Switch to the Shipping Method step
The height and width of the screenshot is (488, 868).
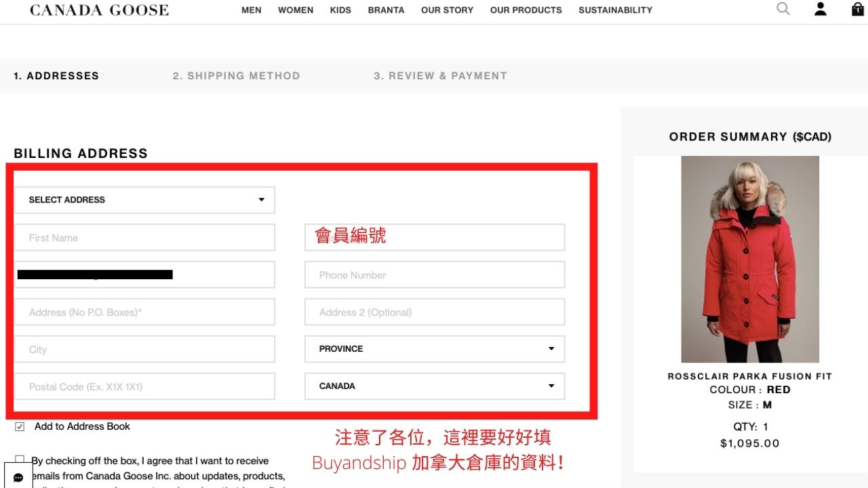pyautogui.click(x=236, y=76)
